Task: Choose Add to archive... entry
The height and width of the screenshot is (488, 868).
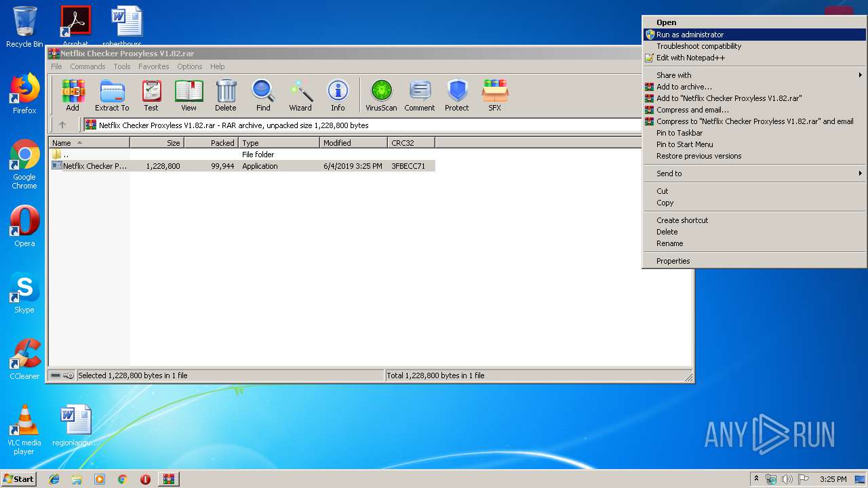Action: point(754,87)
